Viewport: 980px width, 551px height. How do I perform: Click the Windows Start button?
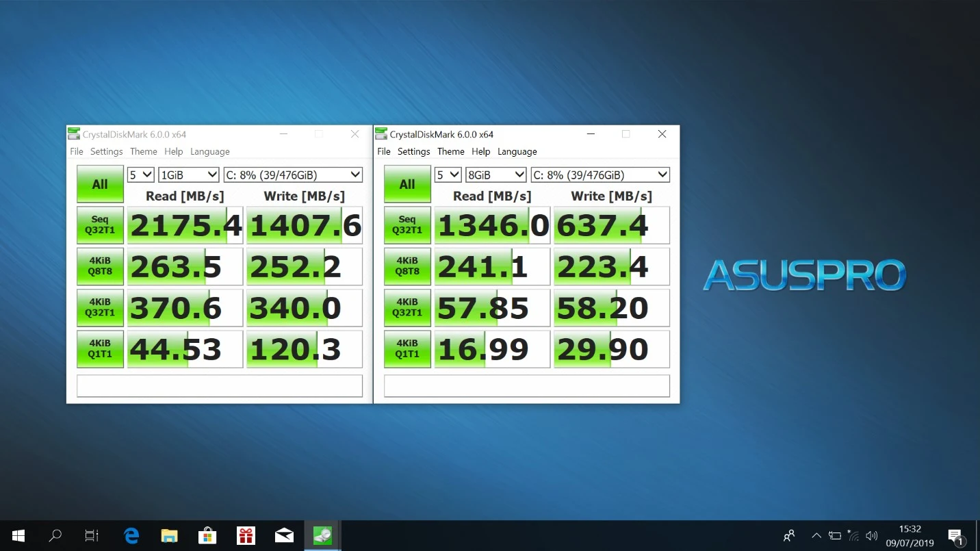pyautogui.click(x=18, y=535)
